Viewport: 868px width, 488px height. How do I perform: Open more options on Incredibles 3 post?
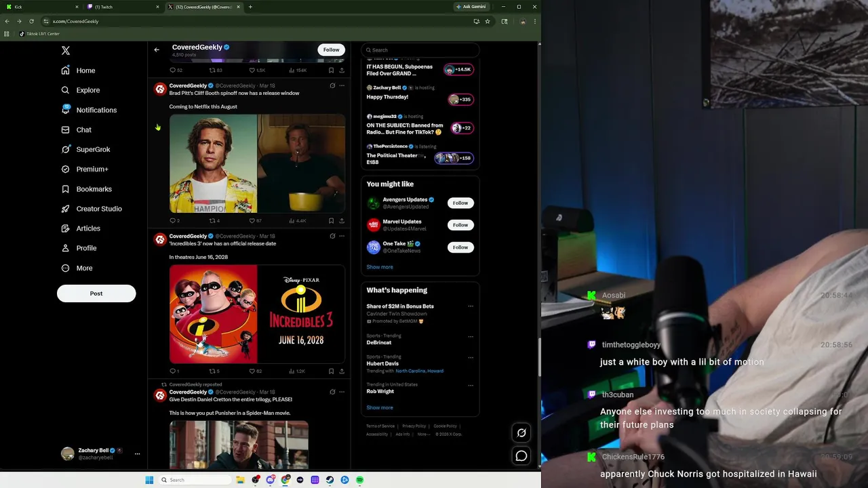tap(342, 237)
